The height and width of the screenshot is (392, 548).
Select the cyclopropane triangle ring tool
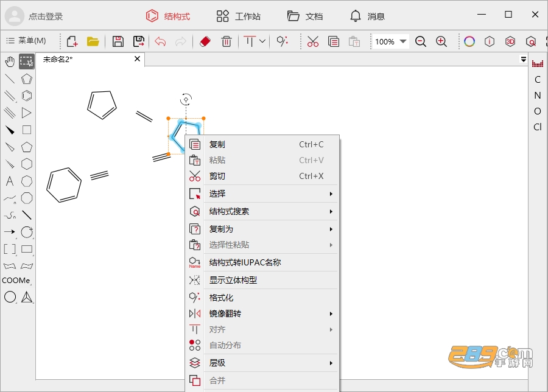[27, 113]
